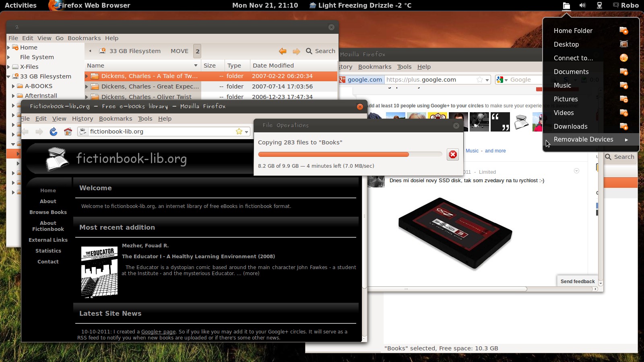Click the External Links navigation link
The width and height of the screenshot is (644, 362).
[x=48, y=240]
